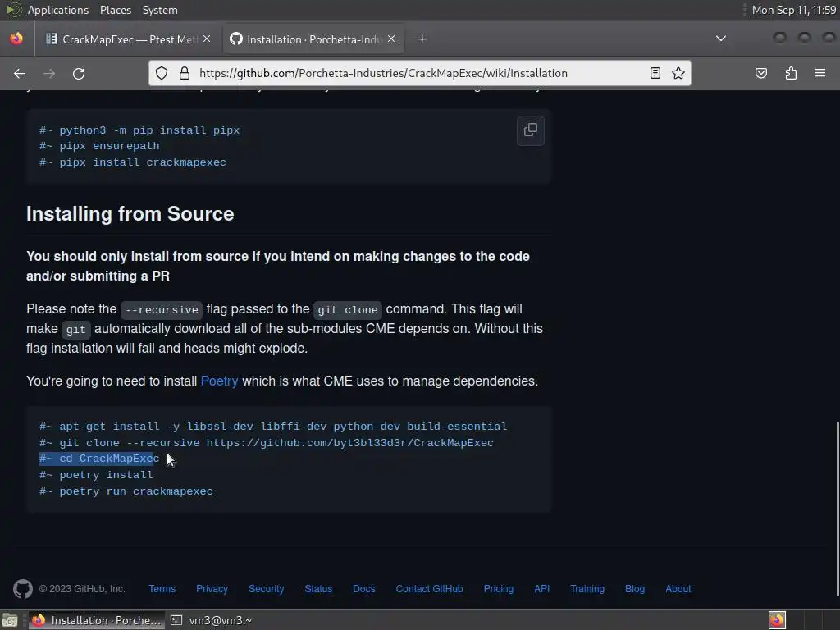Open Privacy footer link
This screenshot has width=840, height=630.
(x=212, y=589)
